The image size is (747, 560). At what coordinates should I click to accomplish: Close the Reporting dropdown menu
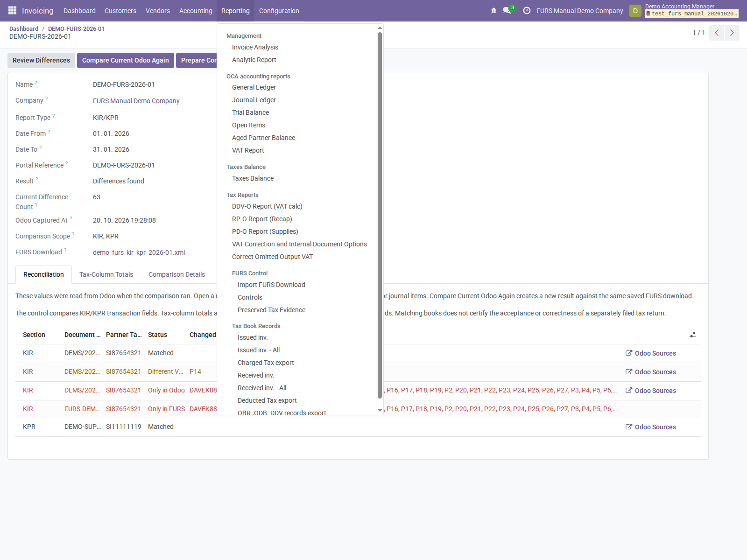(x=235, y=11)
